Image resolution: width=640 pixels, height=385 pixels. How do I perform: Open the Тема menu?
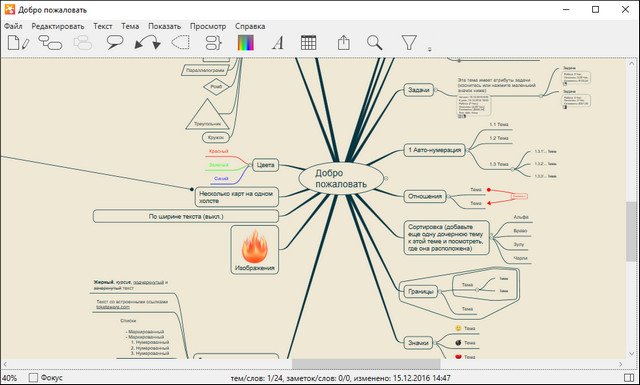click(x=130, y=26)
